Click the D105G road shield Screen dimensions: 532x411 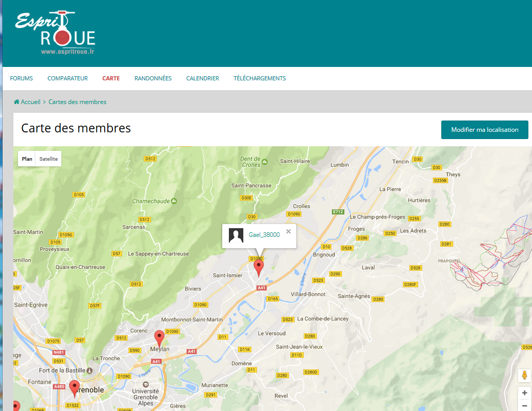pyautogui.click(x=66, y=235)
